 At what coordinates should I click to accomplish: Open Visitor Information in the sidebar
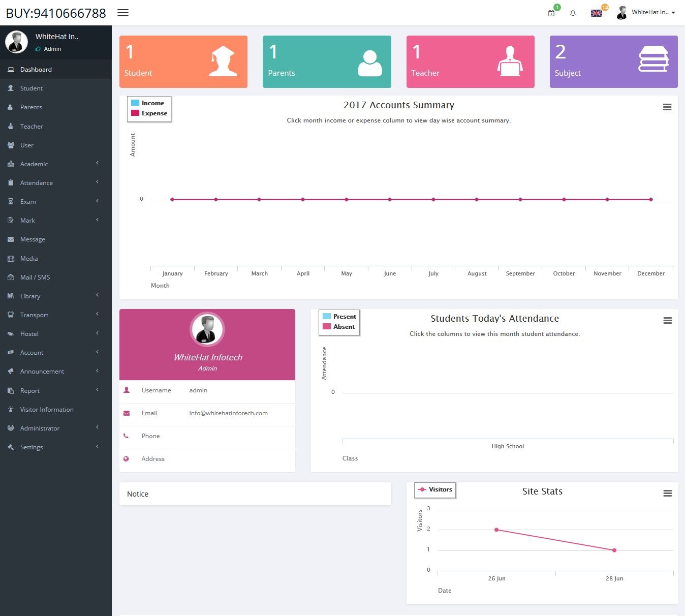coord(47,410)
